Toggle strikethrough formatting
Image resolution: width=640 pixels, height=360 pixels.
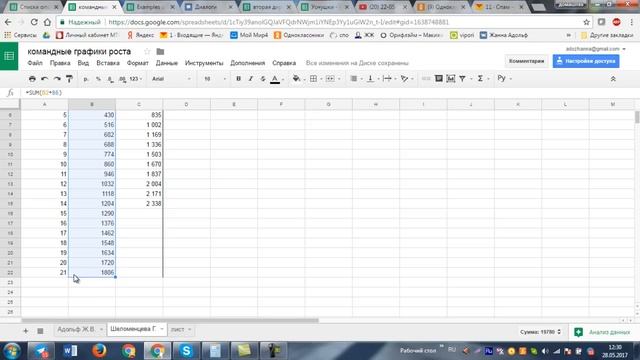[263, 79]
